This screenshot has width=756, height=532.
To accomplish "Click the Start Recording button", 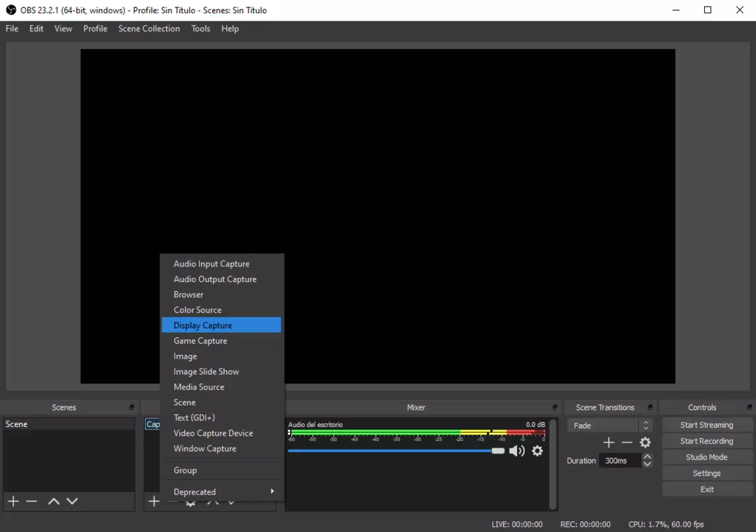I will click(x=707, y=441).
